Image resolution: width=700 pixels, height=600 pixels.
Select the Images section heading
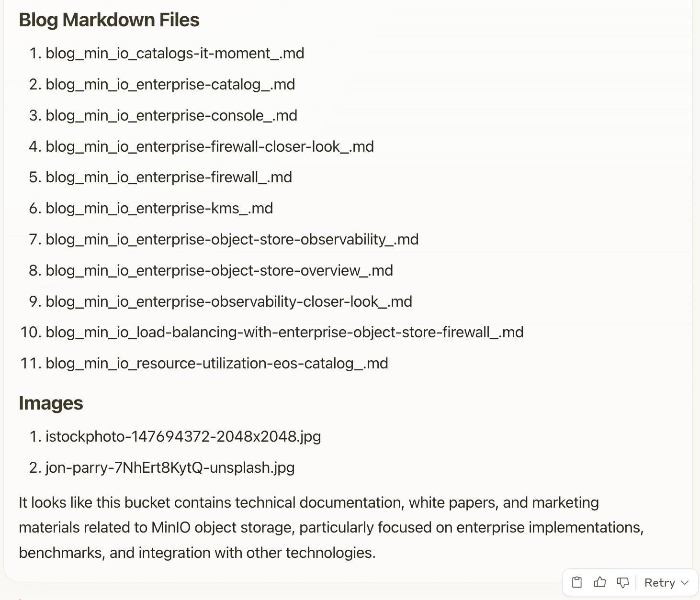pyautogui.click(x=51, y=403)
